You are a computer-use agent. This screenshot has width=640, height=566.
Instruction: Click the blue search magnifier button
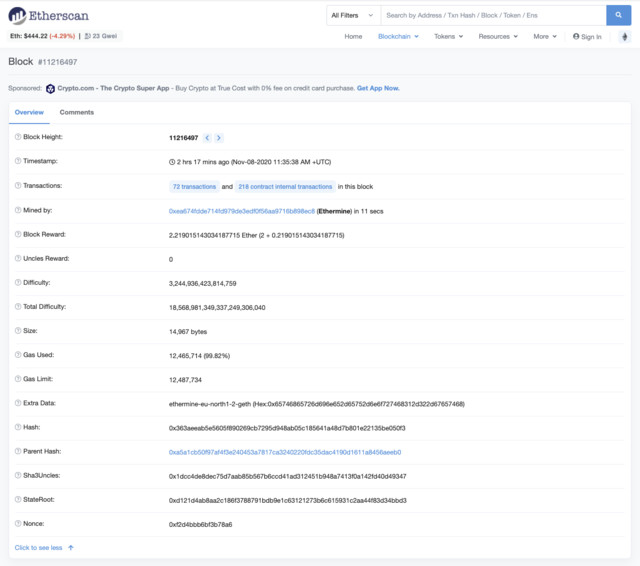618,16
